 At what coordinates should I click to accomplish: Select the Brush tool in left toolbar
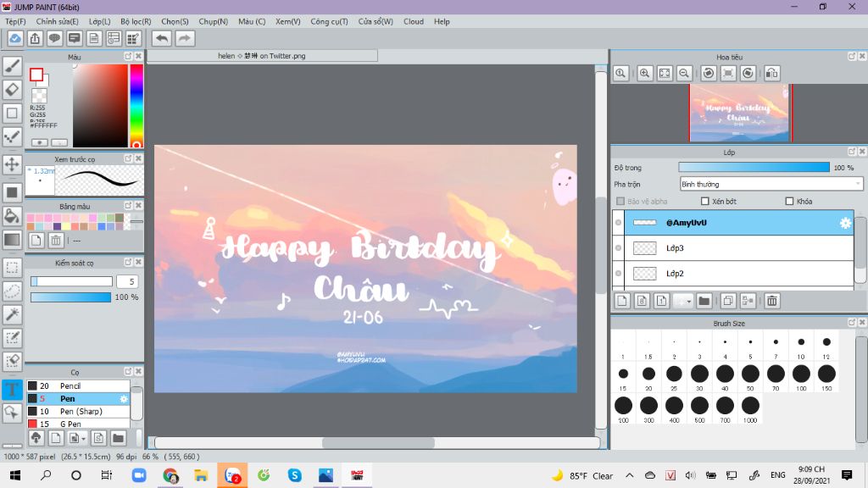pos(12,66)
